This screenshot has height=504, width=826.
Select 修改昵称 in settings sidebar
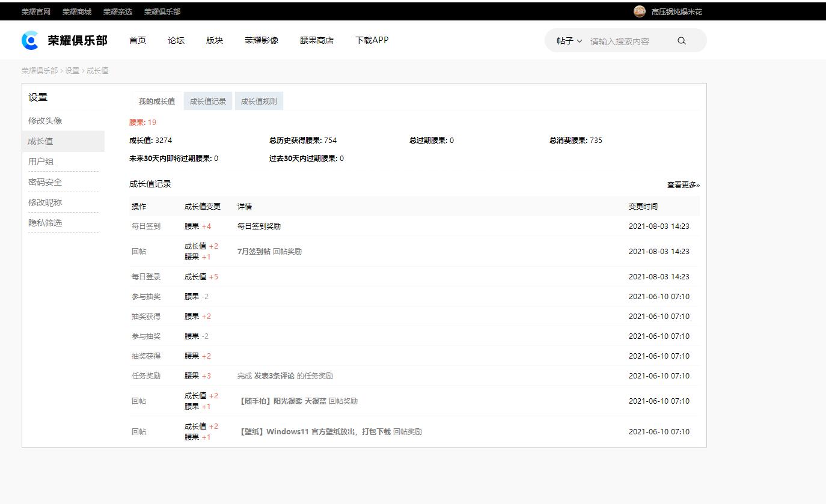coord(45,202)
